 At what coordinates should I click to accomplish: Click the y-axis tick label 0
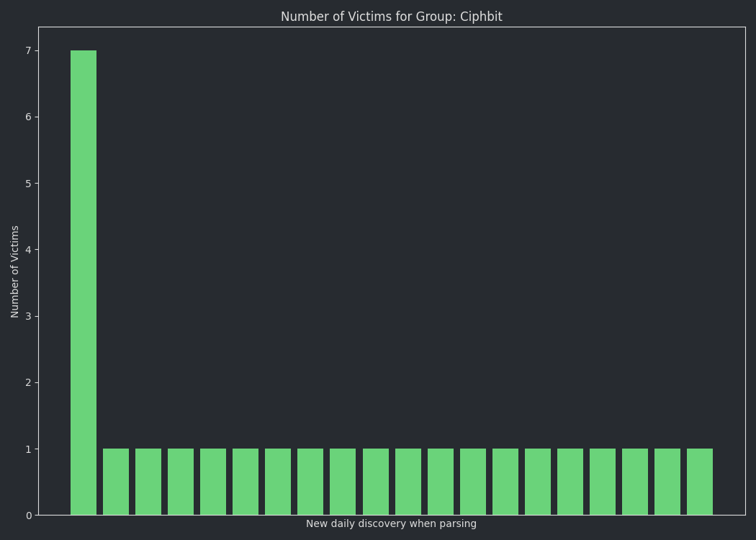coord(29,516)
